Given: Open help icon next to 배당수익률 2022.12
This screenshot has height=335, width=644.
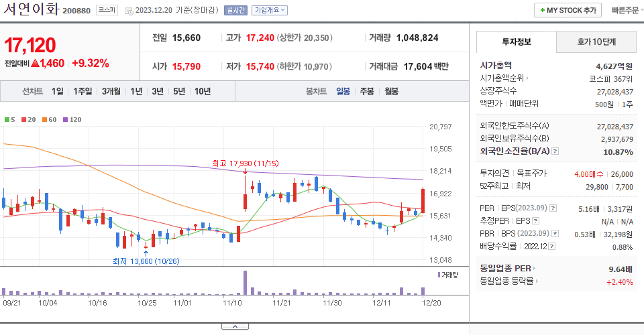Looking at the screenshot, I should [552, 247].
